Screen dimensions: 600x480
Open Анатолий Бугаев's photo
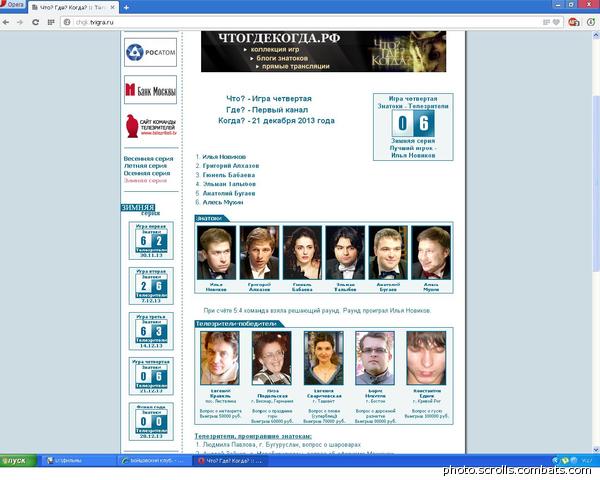[388, 253]
